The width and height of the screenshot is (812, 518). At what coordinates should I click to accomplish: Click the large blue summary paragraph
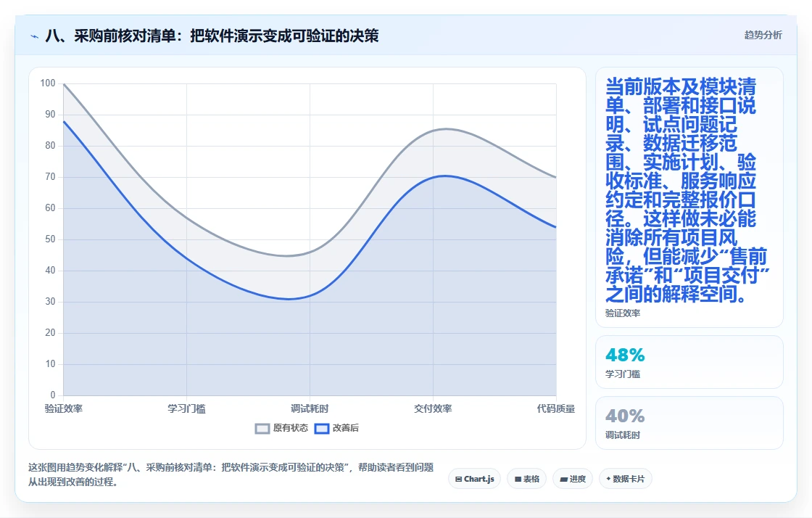click(687, 190)
